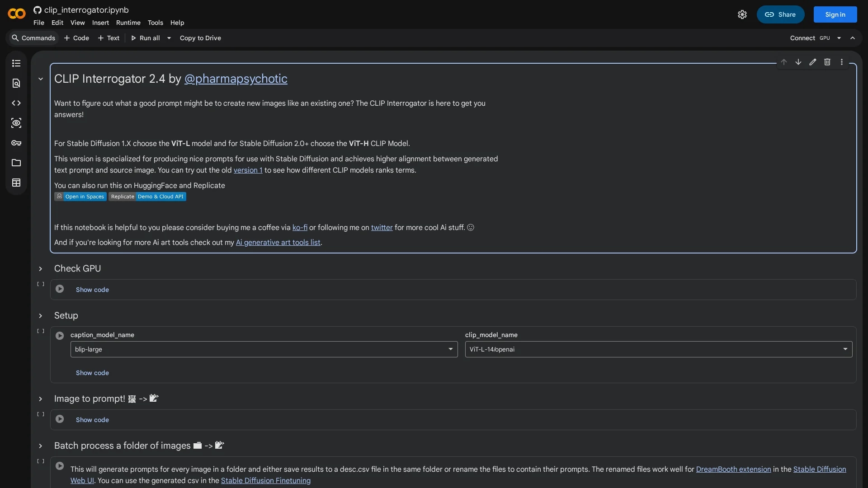868x488 pixels.
Task: Open the File menu
Action: tap(39, 23)
